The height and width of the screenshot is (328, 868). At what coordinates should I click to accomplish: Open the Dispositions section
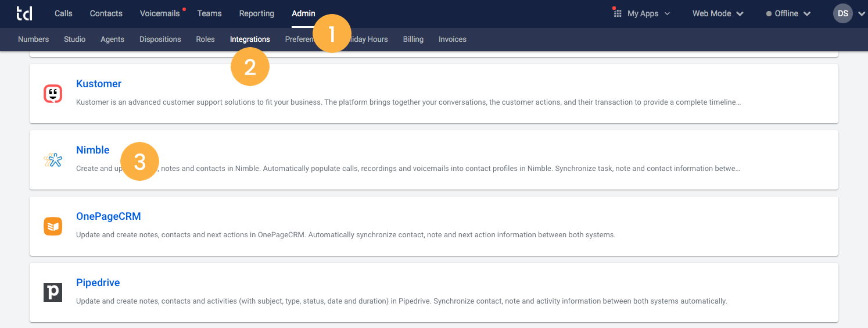[160, 39]
